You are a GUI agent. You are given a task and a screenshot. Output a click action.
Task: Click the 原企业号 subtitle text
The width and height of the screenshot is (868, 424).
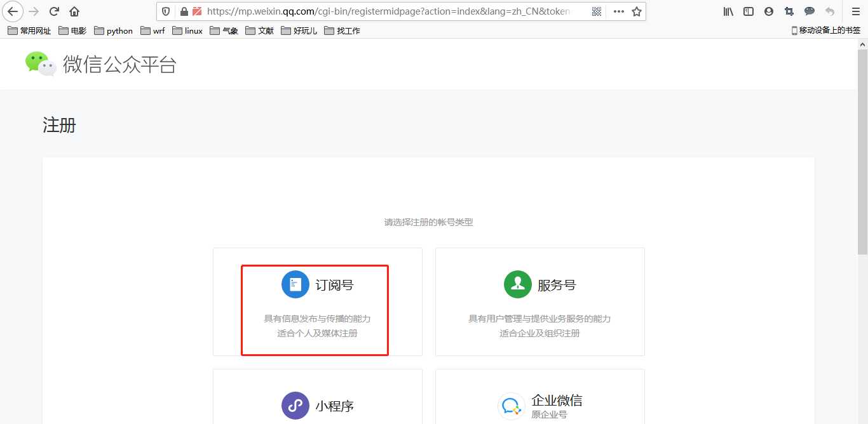549,414
